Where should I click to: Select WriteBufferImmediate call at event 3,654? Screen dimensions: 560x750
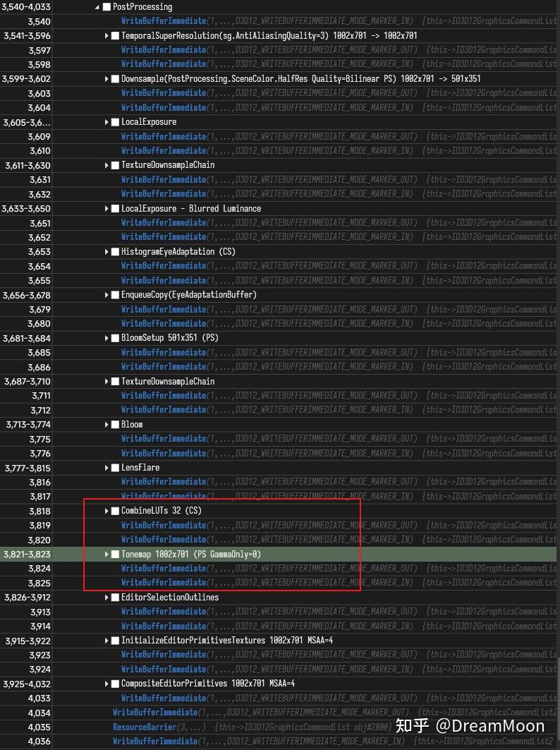164,266
